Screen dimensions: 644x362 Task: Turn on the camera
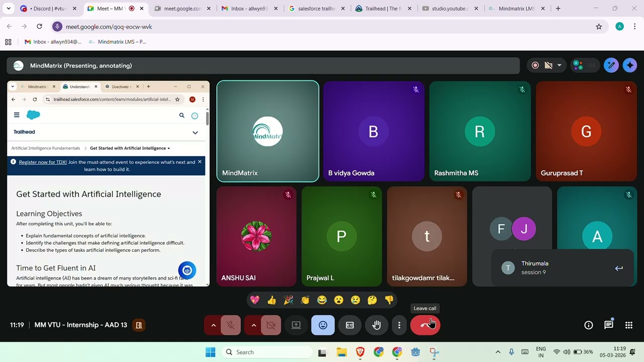coord(271,325)
